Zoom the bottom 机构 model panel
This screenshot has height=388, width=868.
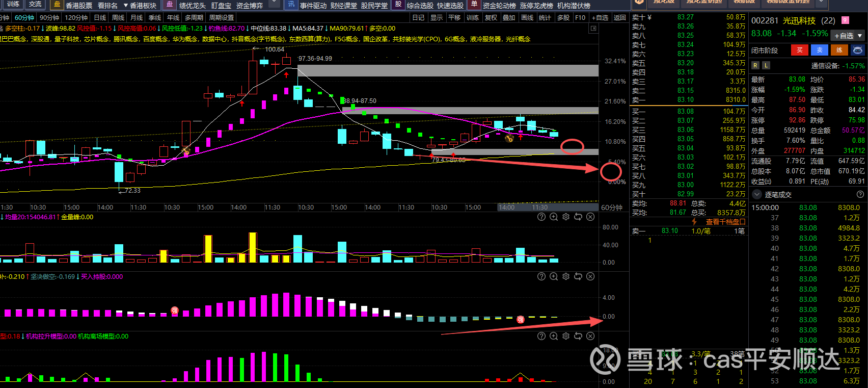click(x=554, y=336)
